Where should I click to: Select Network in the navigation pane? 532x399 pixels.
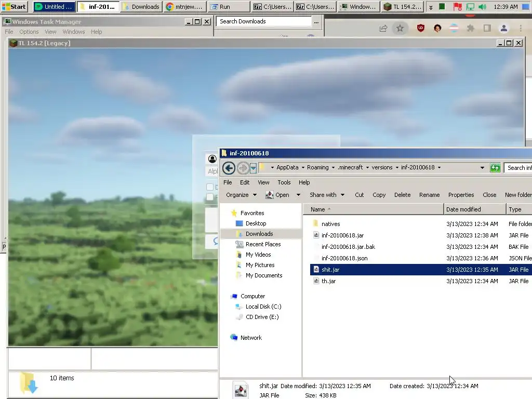tap(251, 338)
